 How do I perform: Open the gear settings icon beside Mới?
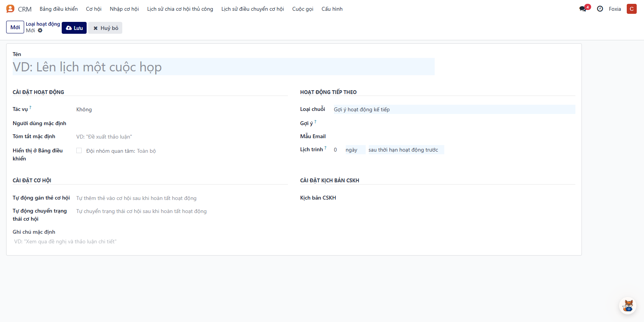40,31
